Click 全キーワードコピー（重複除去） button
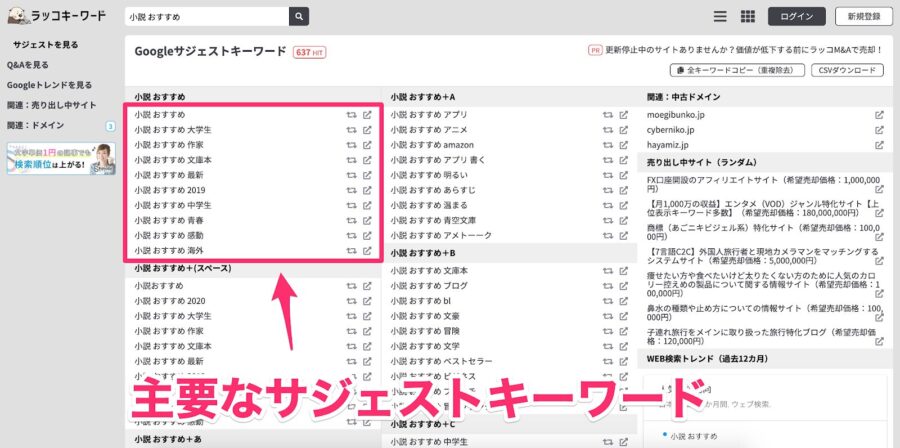Image resolution: width=900 pixels, height=448 pixels. [736, 70]
